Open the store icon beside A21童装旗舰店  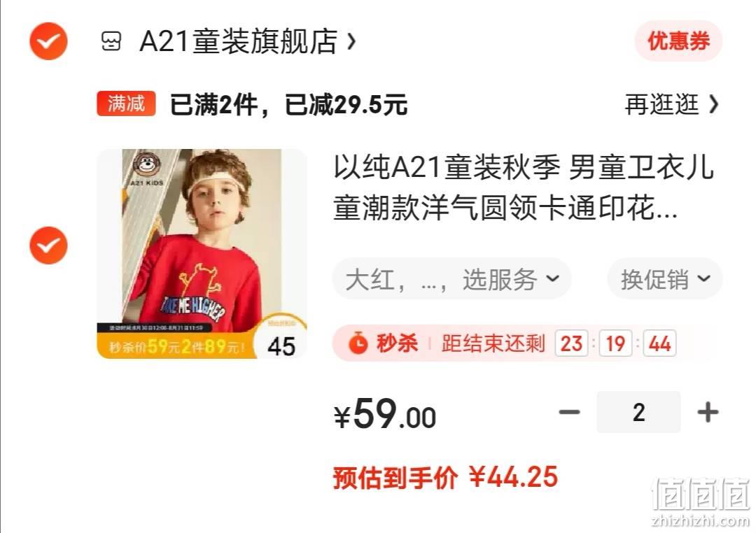pyautogui.click(x=111, y=41)
